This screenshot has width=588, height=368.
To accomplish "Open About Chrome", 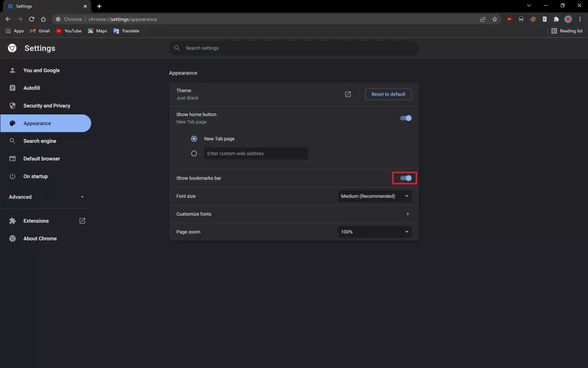I will [40, 238].
